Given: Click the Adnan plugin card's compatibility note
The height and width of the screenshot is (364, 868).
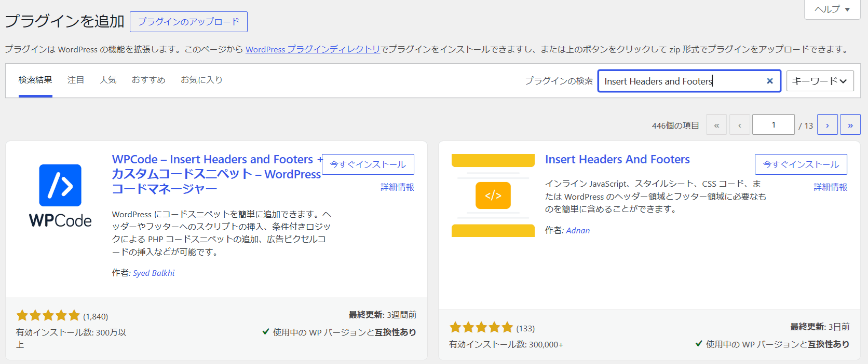Looking at the screenshot, I should tap(772, 344).
